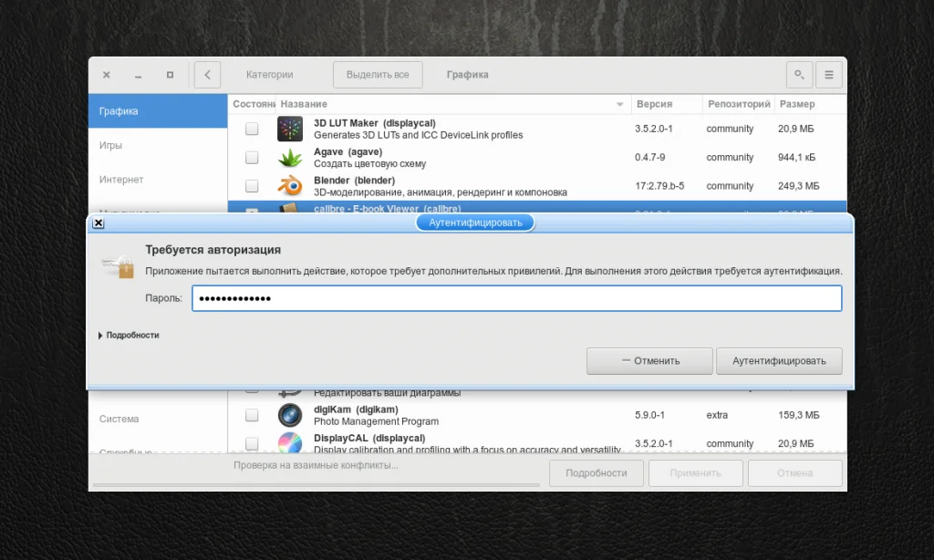This screenshot has height=560, width=934.
Task: Click the Категории header label
Action: (x=269, y=75)
